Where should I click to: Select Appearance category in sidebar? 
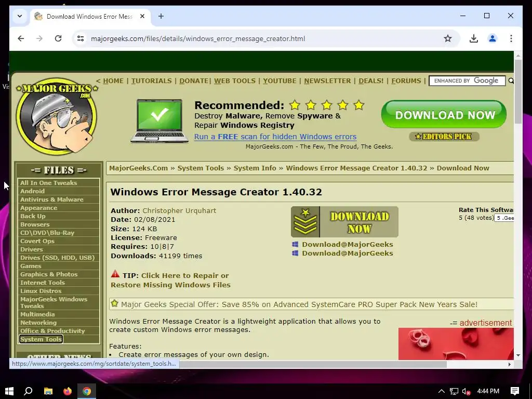pos(38,208)
